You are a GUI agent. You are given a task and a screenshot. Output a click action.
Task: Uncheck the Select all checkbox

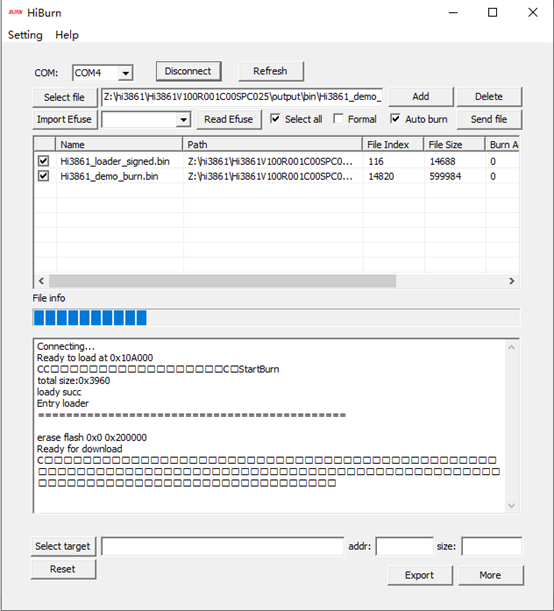point(275,119)
